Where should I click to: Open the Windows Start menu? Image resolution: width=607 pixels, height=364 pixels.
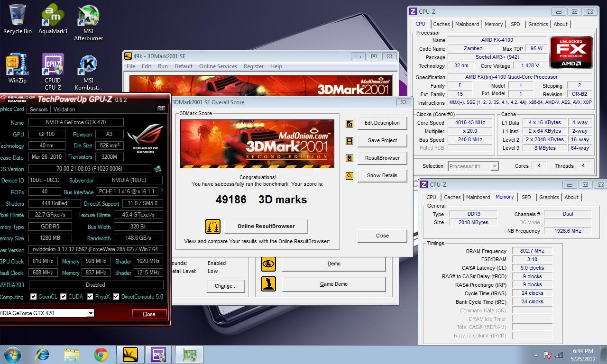click(x=13, y=355)
